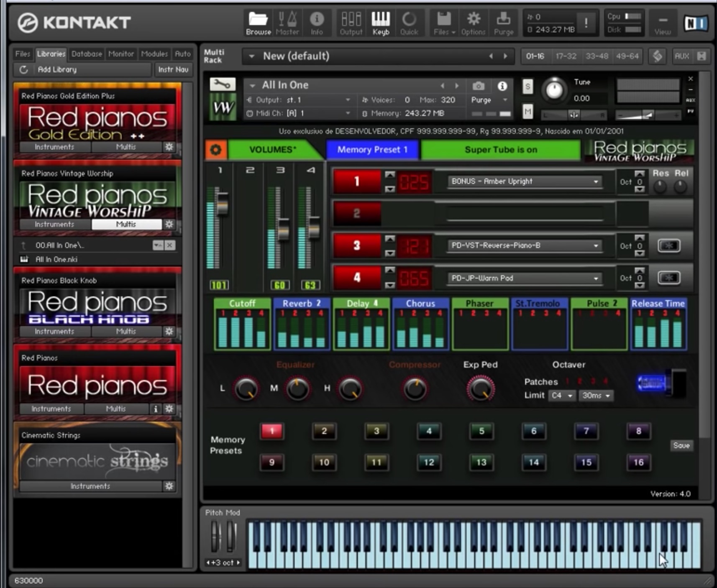This screenshot has height=588, width=717.
Task: Expand New (default) multi dropdown
Action: tap(251, 56)
